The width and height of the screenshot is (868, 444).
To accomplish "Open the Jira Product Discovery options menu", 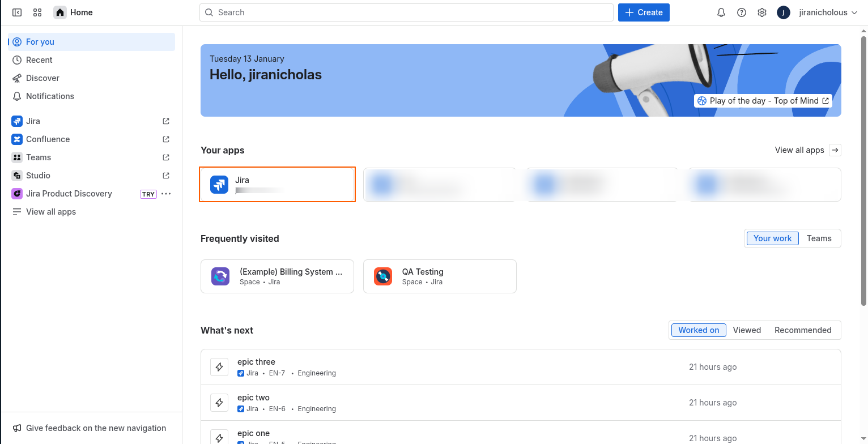I will tap(165, 194).
